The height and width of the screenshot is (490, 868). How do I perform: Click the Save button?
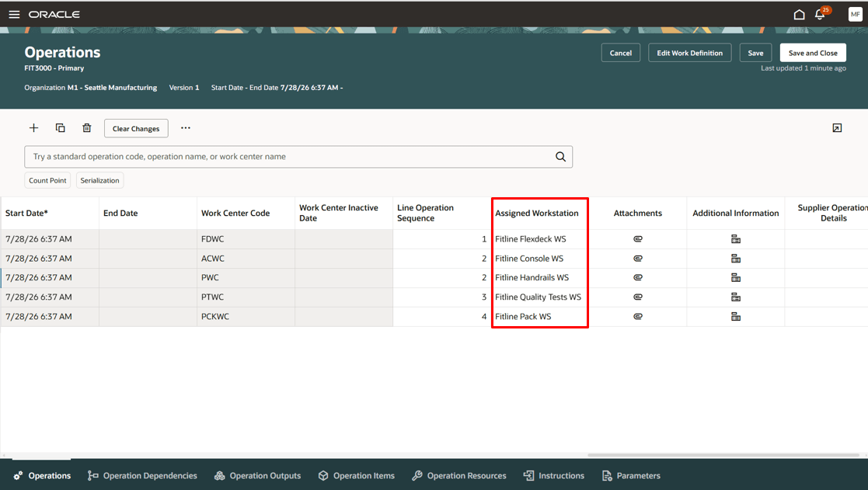(755, 53)
